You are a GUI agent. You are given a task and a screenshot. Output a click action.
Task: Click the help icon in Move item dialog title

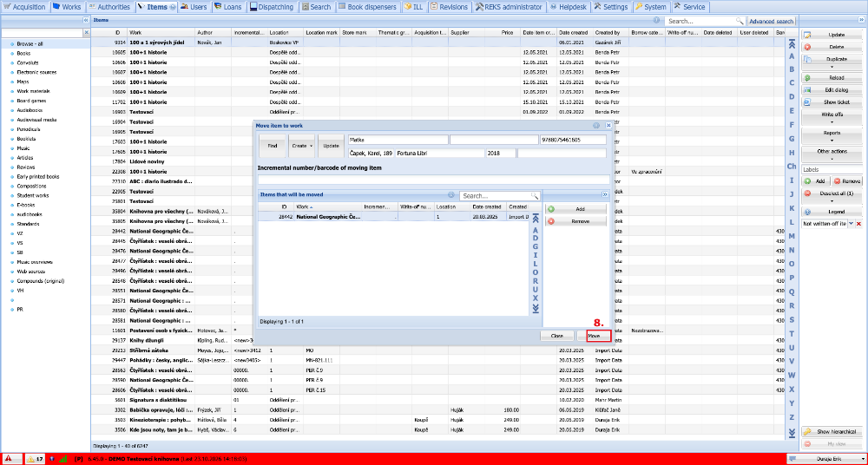pyautogui.click(x=596, y=126)
